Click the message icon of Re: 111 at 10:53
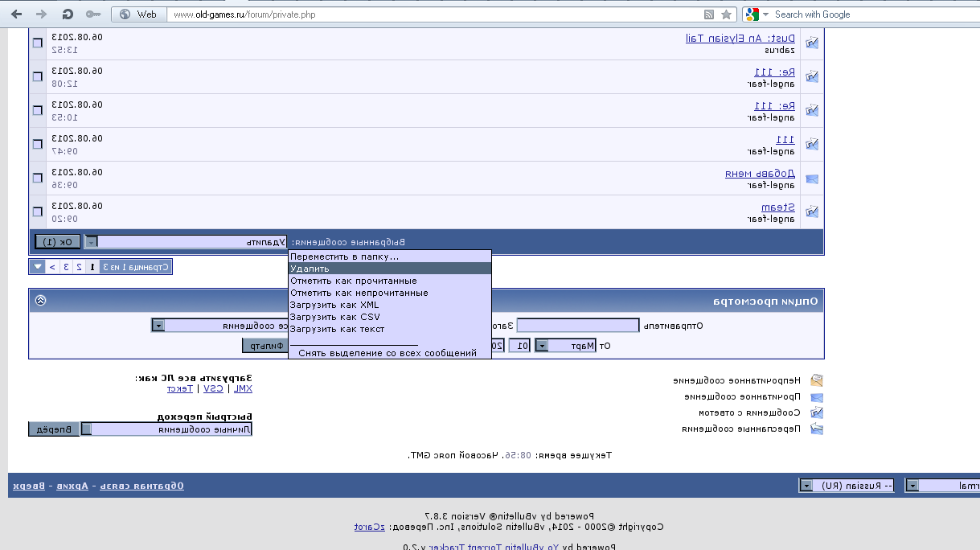 point(812,110)
